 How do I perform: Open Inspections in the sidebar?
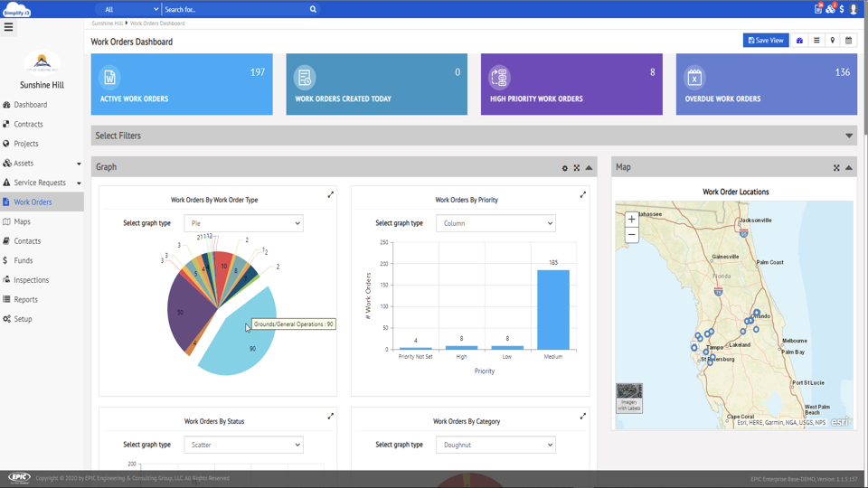tap(31, 280)
